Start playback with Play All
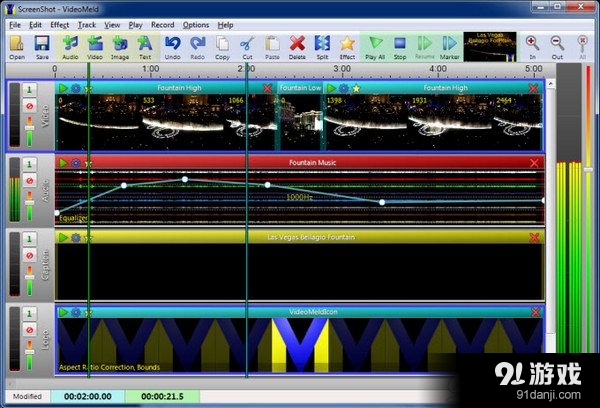Screen dimensions: 600x408 click(x=375, y=47)
